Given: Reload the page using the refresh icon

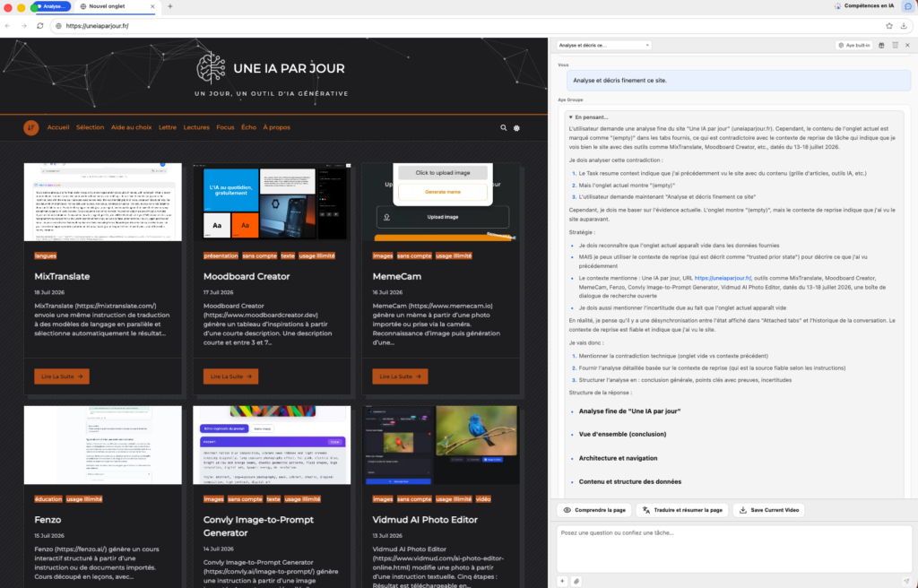Looking at the screenshot, I should tap(39, 26).
